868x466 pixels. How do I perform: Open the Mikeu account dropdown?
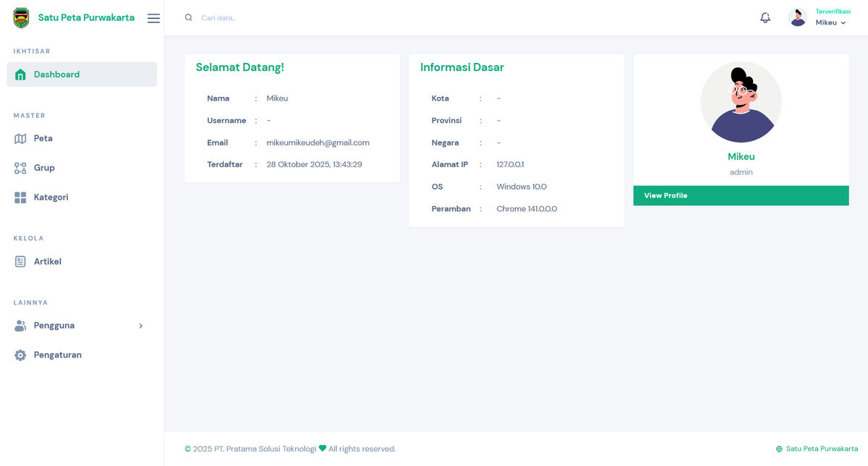point(830,22)
